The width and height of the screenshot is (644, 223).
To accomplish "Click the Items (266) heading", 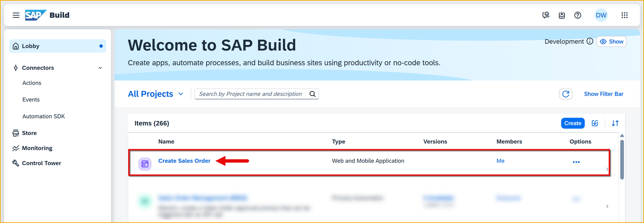I will (x=152, y=123).
